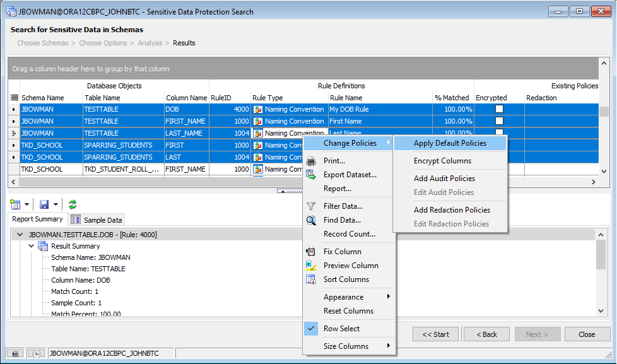The height and width of the screenshot is (364, 617).
Task: Click the row indicator arrow on the LAST_NAME row
Action: (14, 133)
